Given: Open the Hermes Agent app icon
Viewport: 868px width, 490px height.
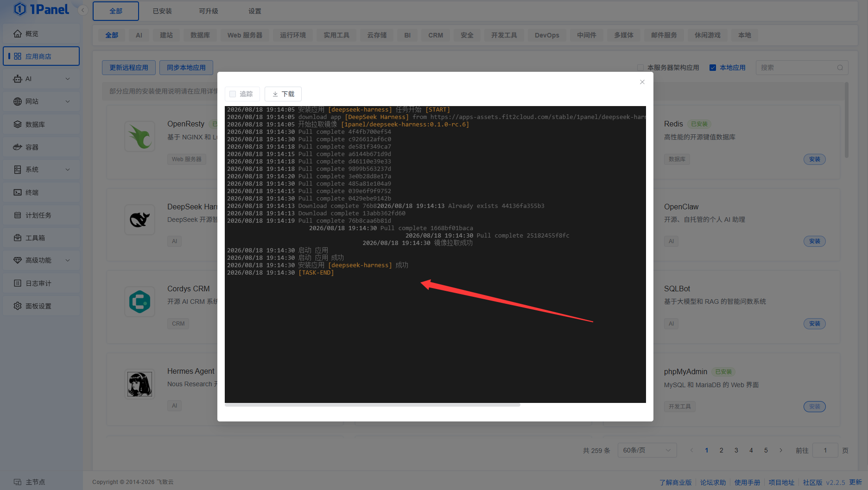Looking at the screenshot, I should (x=139, y=384).
